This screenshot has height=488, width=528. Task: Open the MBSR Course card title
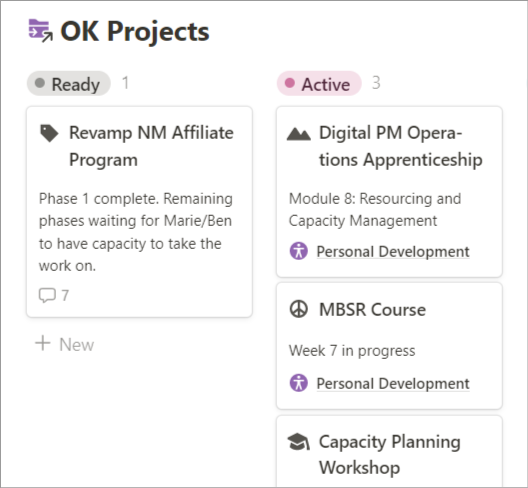(372, 310)
